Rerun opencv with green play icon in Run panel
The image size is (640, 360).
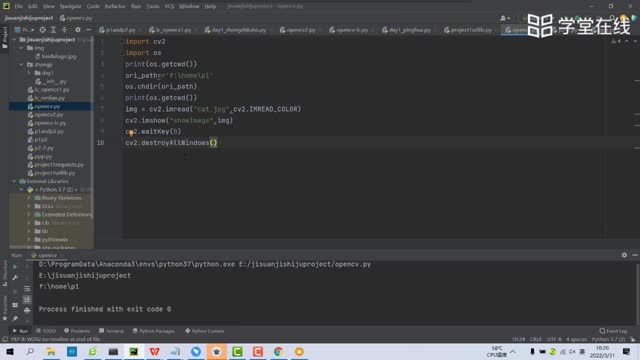pos(15,267)
